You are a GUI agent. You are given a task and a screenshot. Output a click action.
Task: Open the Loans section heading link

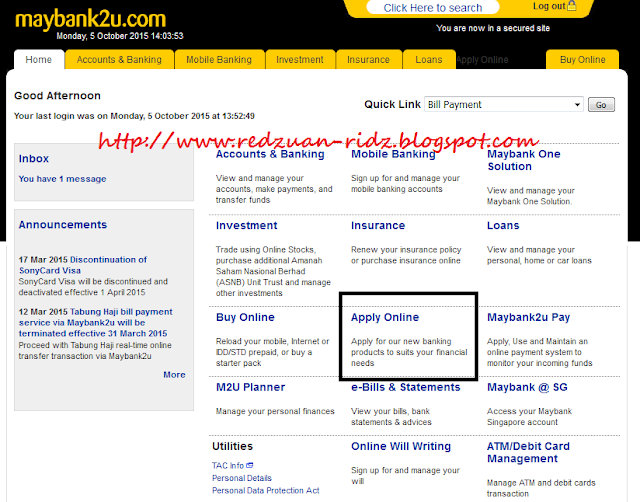[x=503, y=225]
